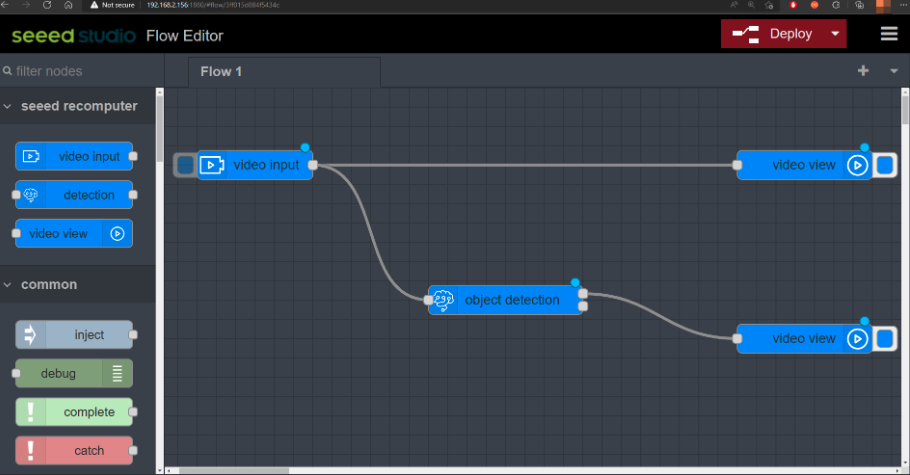This screenshot has height=475, width=910.
Task: Select the catch node in palette
Action: click(x=75, y=450)
